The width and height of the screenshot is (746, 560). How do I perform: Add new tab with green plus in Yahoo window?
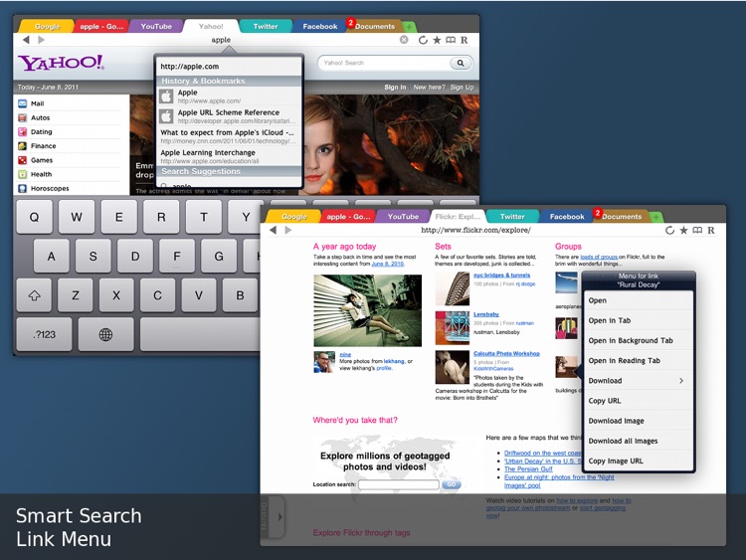pos(409,27)
